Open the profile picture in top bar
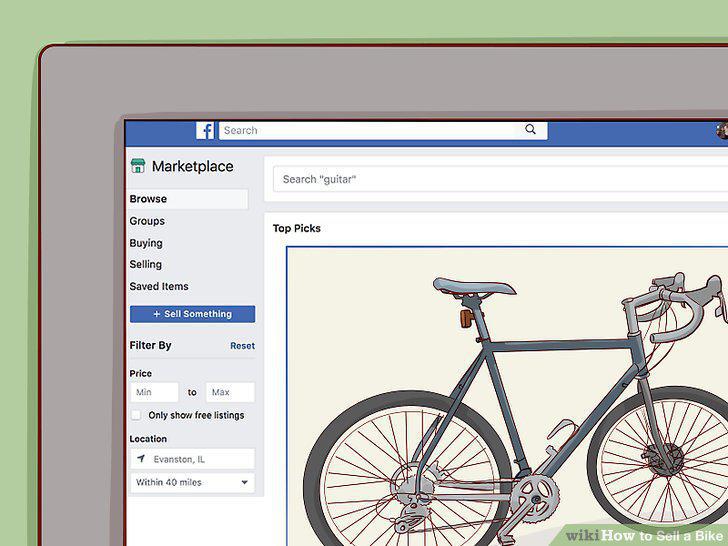 (722, 131)
